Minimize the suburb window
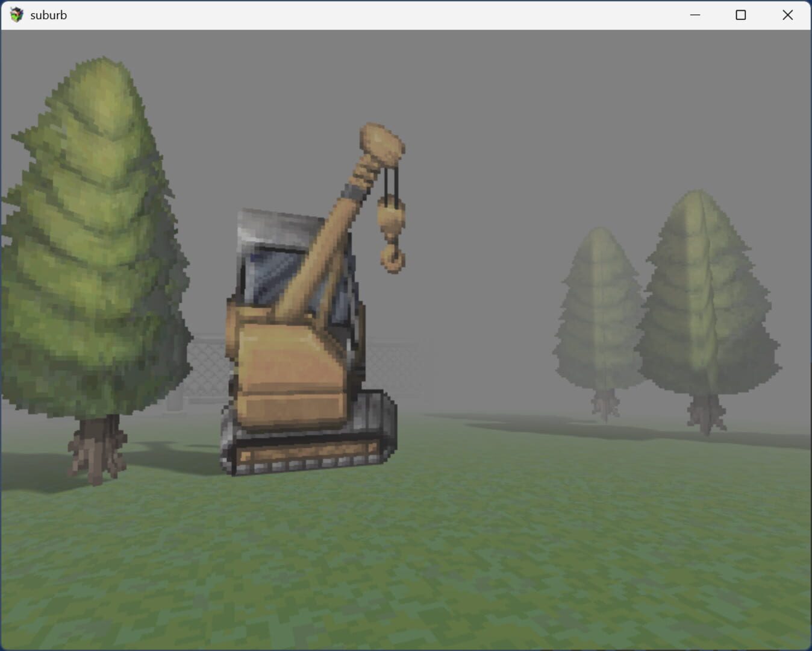This screenshot has height=651, width=812. point(696,14)
